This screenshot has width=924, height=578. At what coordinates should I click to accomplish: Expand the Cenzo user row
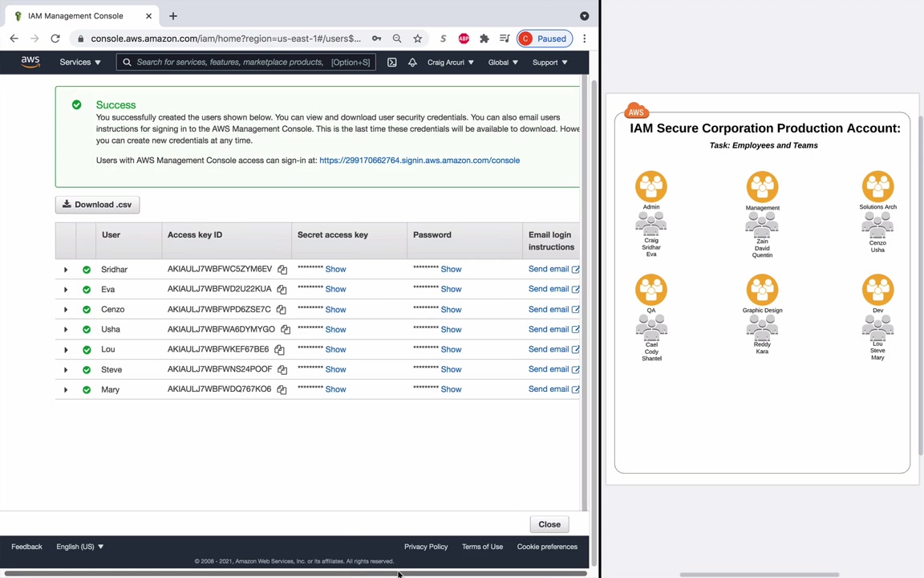click(66, 310)
